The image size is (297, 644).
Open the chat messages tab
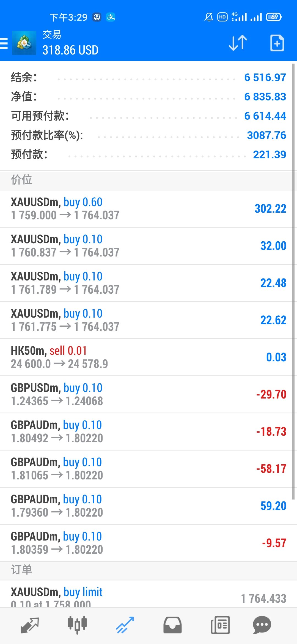262,625
